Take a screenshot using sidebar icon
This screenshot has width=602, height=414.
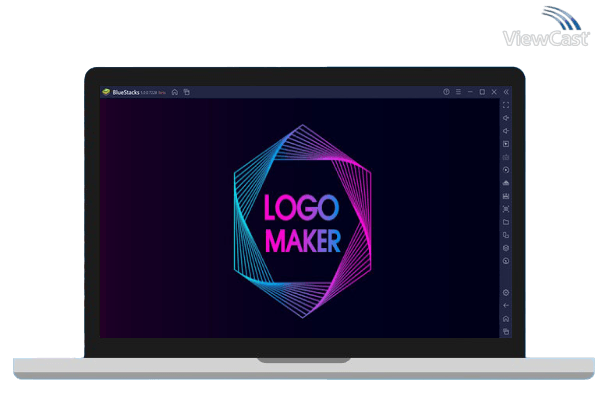pyautogui.click(x=506, y=209)
